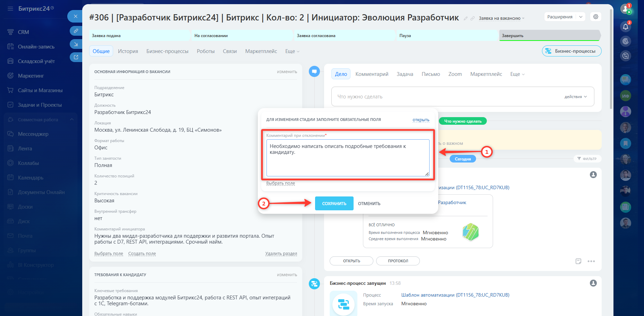
Task: Click the copy-link icon after title
Action: 473,18
